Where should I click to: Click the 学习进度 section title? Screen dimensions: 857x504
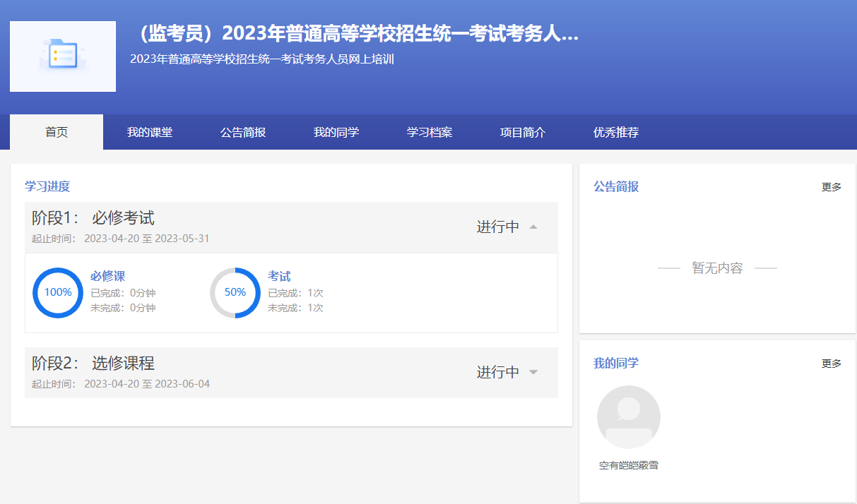(x=47, y=186)
